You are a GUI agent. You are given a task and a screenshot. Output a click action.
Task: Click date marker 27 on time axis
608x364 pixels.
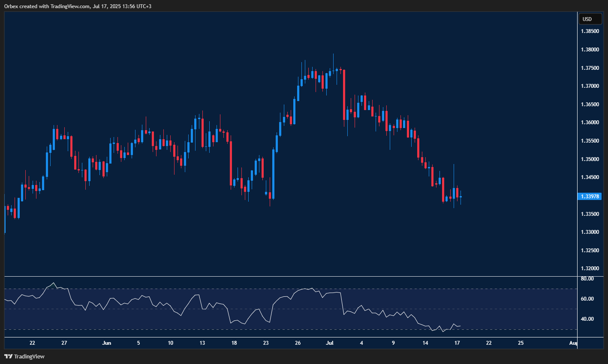pos(64,343)
